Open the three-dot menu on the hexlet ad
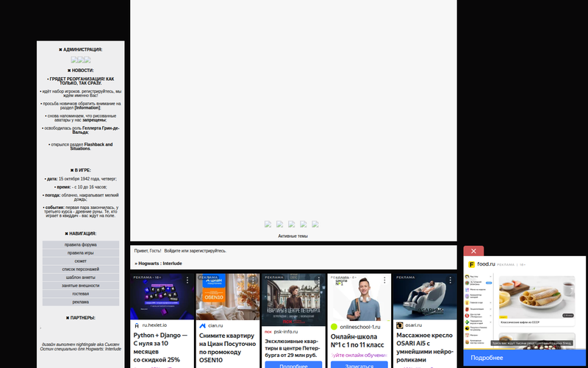 (187, 280)
